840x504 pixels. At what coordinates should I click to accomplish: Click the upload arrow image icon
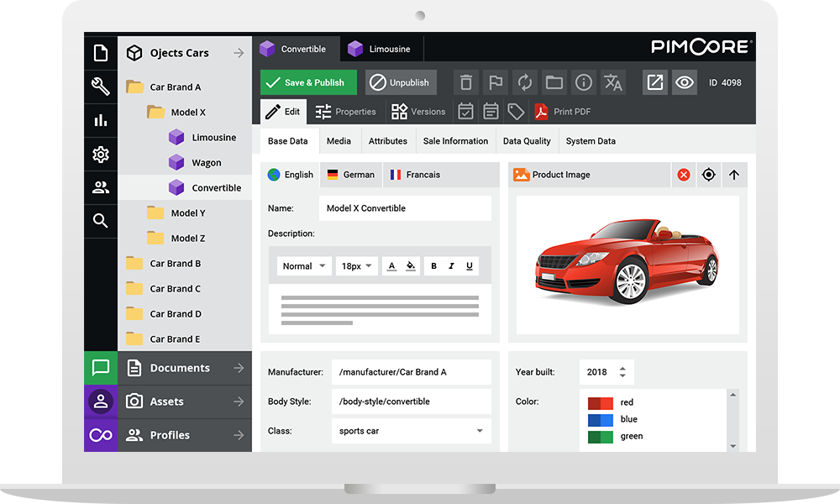pyautogui.click(x=734, y=175)
